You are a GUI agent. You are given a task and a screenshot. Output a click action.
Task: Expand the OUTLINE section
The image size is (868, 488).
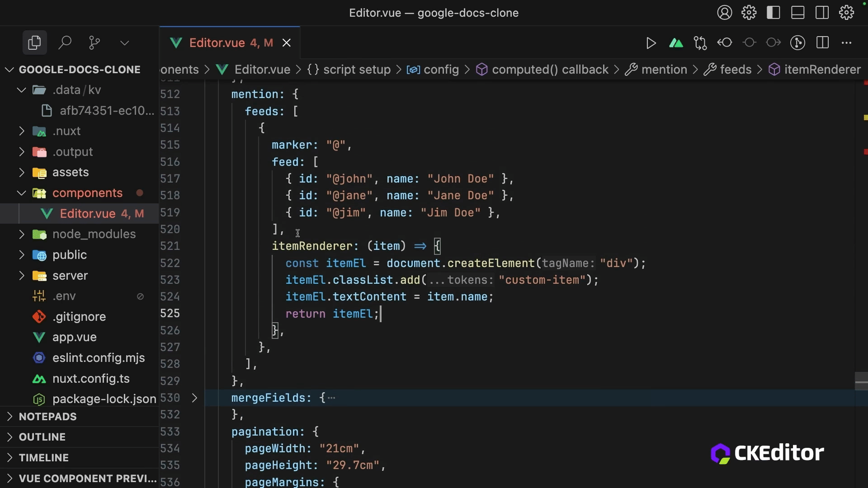79,437
